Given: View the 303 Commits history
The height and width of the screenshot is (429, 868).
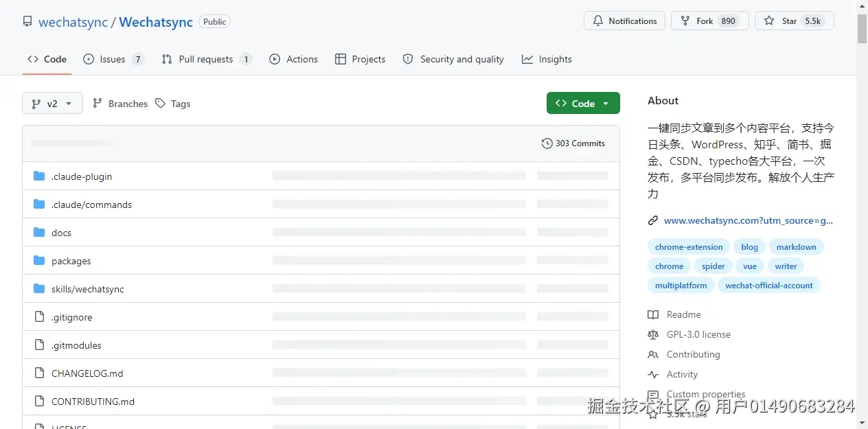Looking at the screenshot, I should [573, 143].
